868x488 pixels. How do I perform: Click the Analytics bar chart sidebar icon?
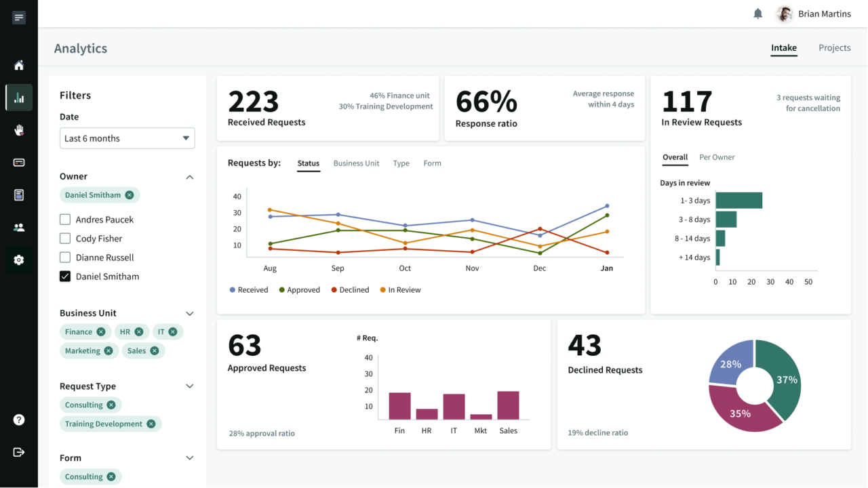pos(19,98)
